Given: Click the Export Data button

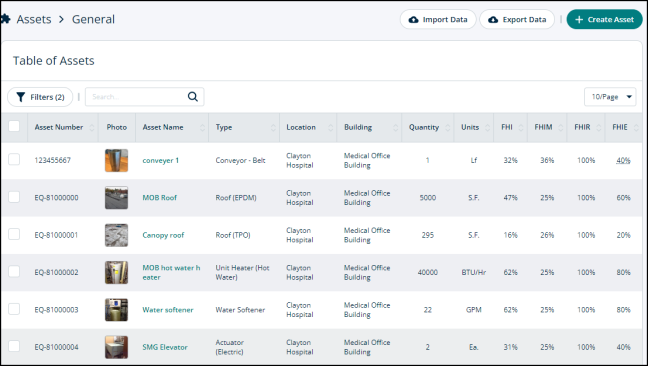Looking at the screenshot, I should (x=517, y=19).
